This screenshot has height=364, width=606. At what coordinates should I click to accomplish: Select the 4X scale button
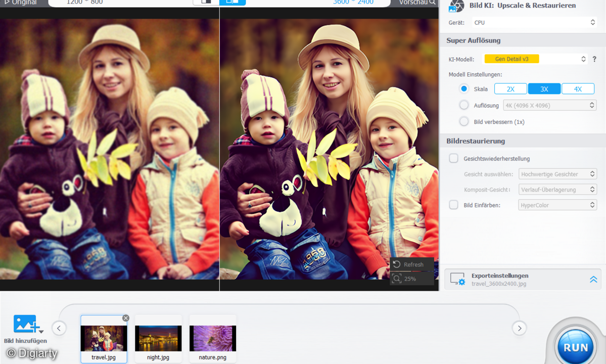578,88
